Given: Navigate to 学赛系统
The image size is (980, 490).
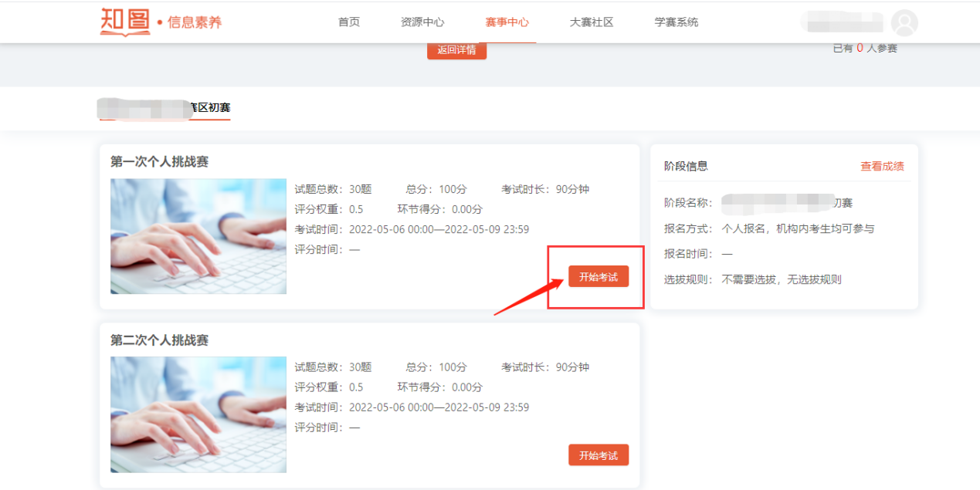Looking at the screenshot, I should coord(676,22).
